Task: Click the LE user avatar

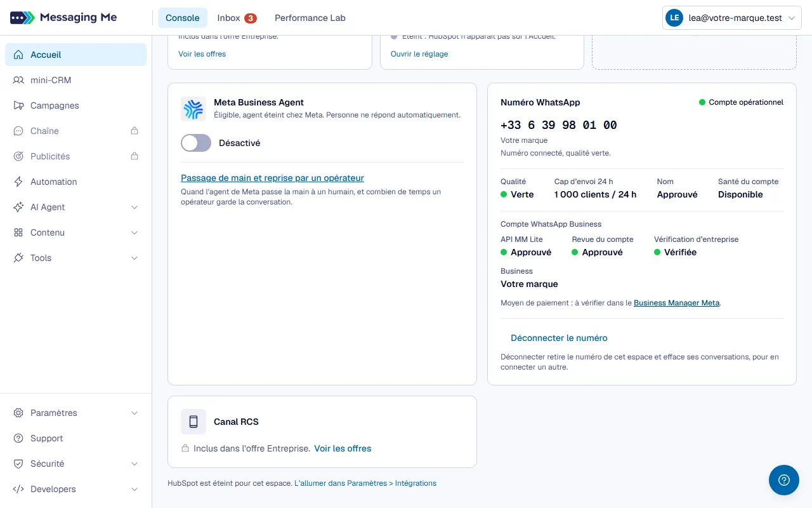Action: tap(674, 18)
